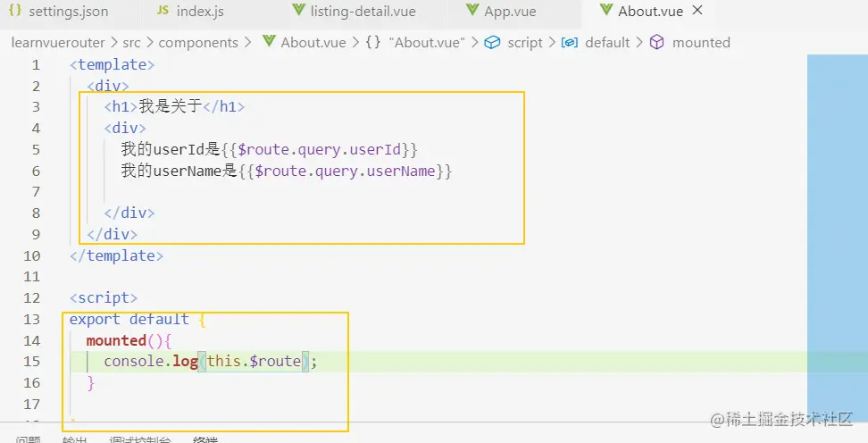Click line number 15 in gutter

coord(32,362)
